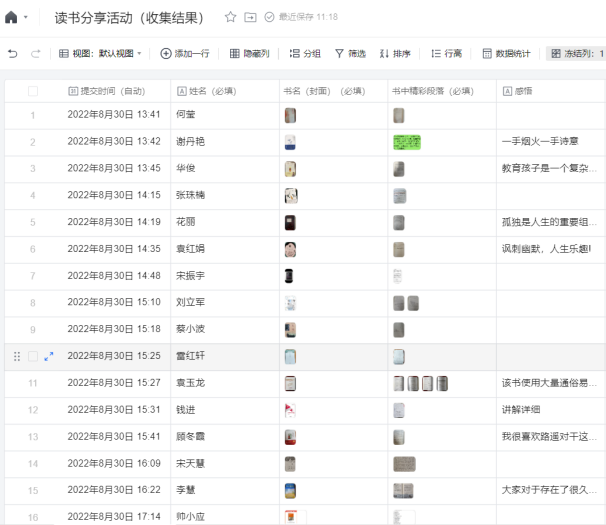This screenshot has height=525, width=606.
Task: Click the 隐藏列 button
Action: pyautogui.click(x=249, y=53)
